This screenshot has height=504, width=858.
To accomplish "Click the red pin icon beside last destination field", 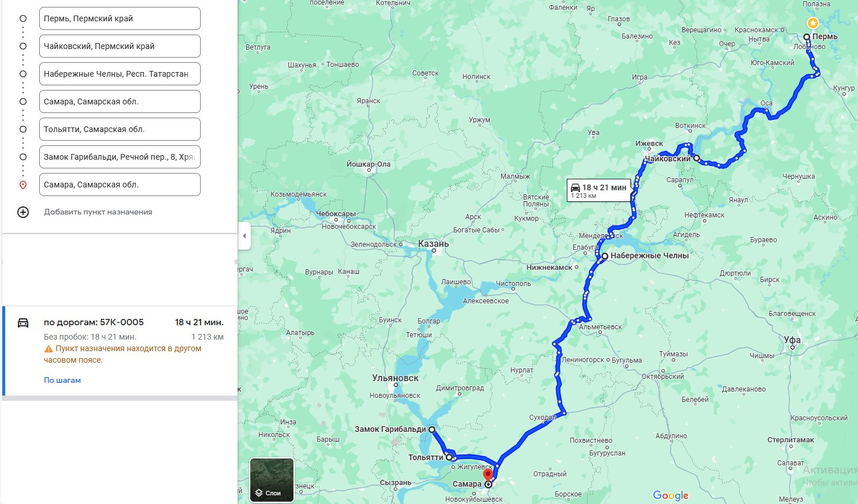I will [23, 185].
